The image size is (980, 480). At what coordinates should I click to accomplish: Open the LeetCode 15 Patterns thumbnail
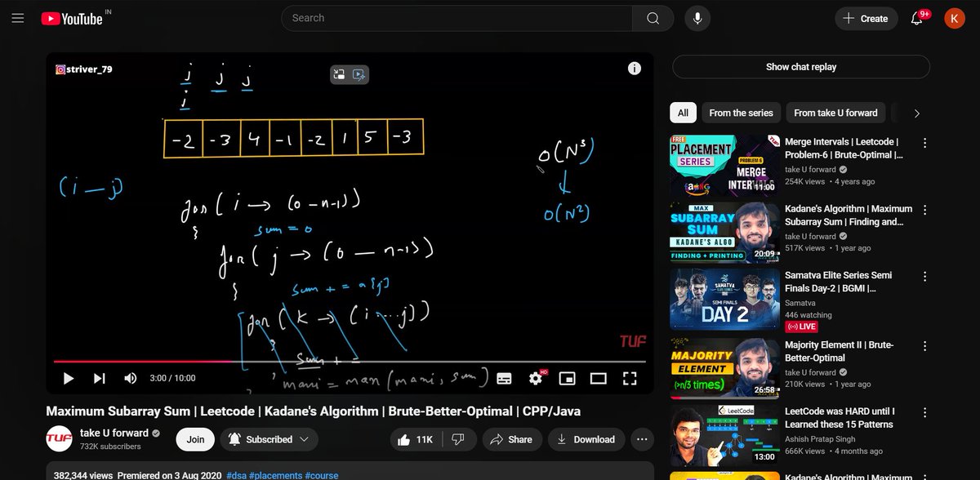coord(724,434)
